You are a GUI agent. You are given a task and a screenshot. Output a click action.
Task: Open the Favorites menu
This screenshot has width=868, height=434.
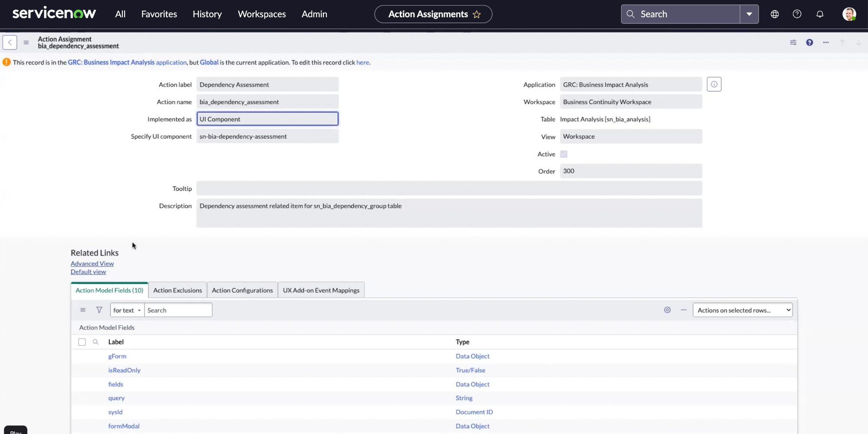pyautogui.click(x=159, y=14)
